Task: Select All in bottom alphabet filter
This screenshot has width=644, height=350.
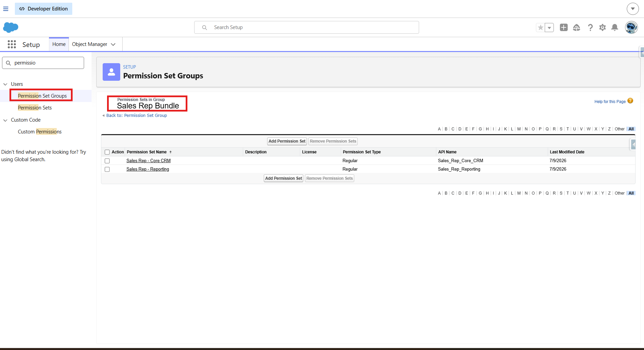Action: pyautogui.click(x=631, y=193)
